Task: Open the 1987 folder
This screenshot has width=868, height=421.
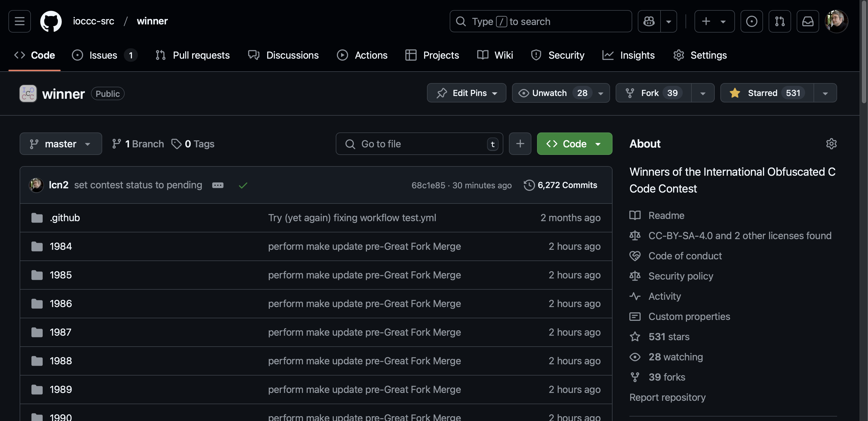Action: click(60, 332)
